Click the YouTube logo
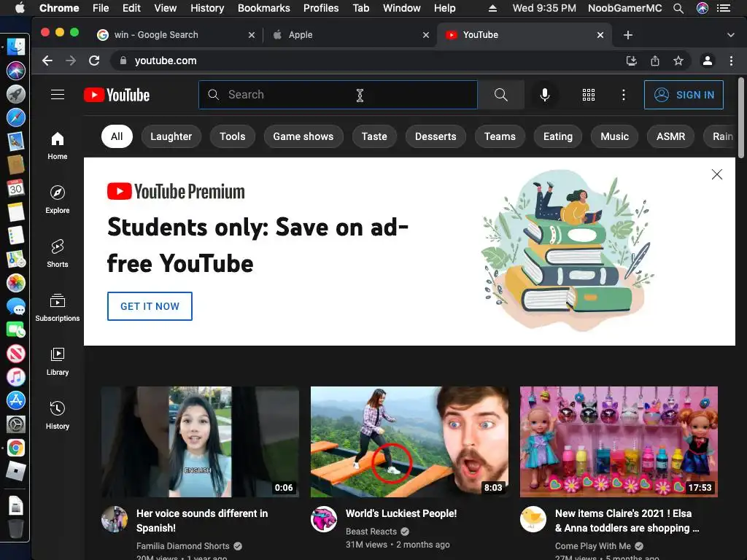Viewport: 747px width, 560px height. pos(117,95)
